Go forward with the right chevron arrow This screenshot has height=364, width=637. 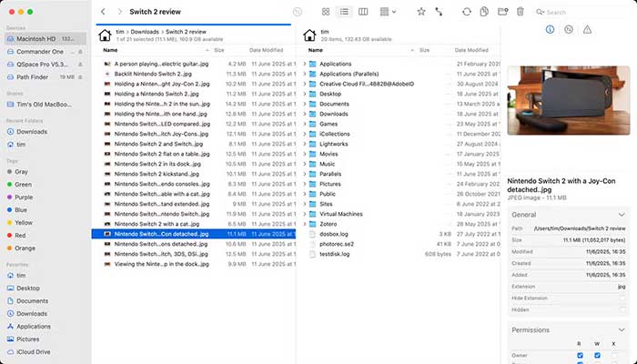click(x=119, y=12)
